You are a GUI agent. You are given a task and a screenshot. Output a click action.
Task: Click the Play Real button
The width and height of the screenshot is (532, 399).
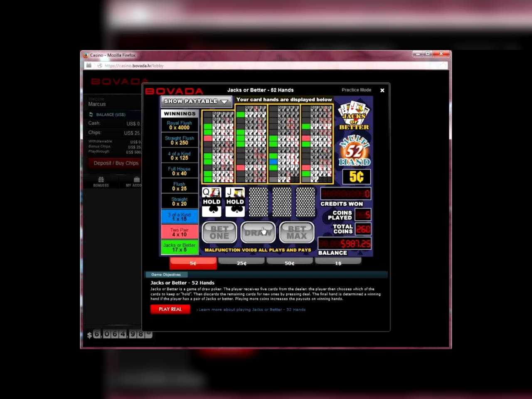[170, 309]
